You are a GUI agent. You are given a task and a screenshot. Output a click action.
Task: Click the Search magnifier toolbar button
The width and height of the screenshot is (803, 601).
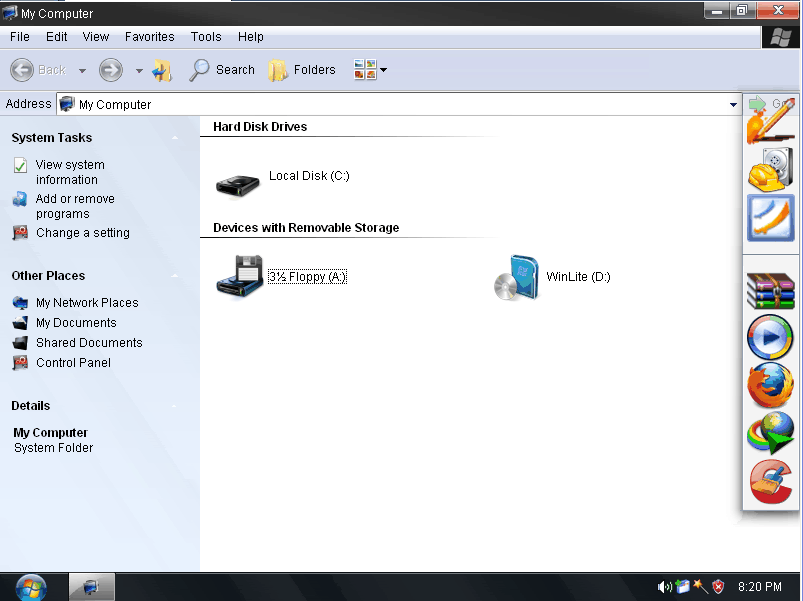tap(221, 70)
